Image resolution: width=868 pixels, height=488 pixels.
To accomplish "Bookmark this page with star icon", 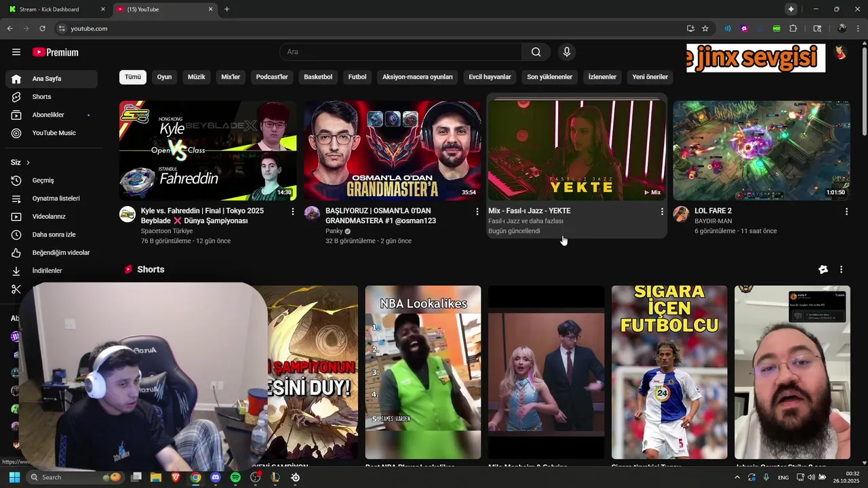I will 705,28.
